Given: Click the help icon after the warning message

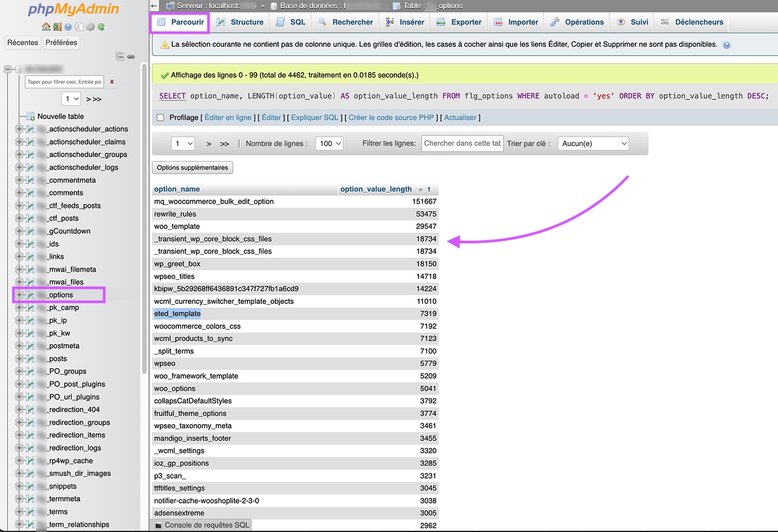Looking at the screenshot, I should point(727,45).
